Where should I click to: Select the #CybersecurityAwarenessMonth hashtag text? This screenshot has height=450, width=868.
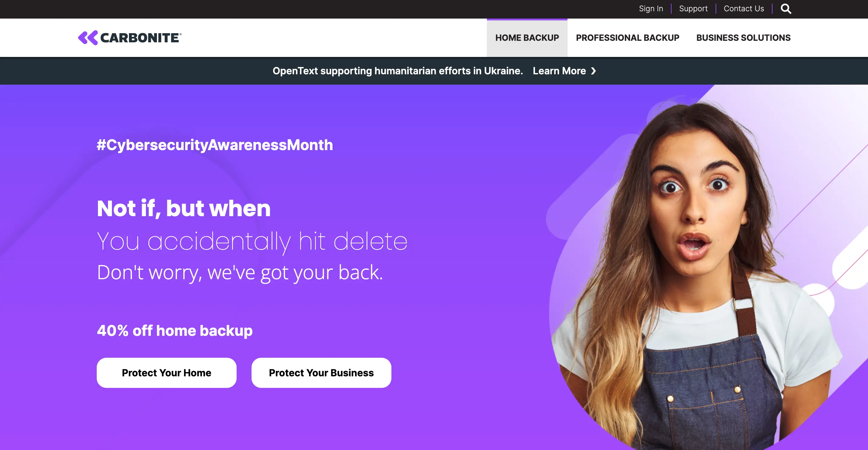coord(215,146)
